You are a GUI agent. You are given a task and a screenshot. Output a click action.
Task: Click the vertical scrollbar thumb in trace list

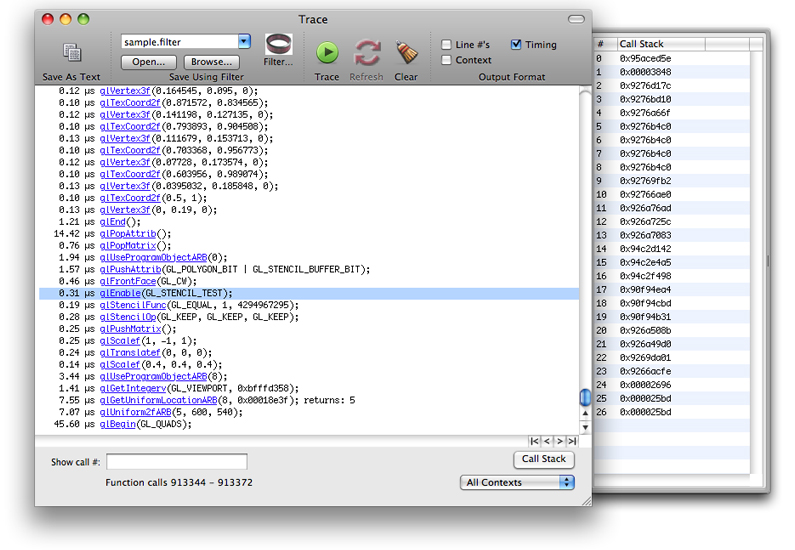pyautogui.click(x=585, y=397)
